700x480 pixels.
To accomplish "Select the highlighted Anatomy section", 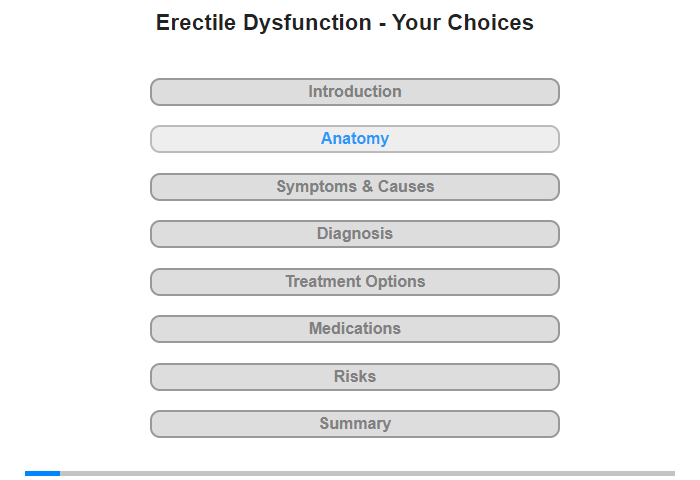I will (x=354, y=139).
